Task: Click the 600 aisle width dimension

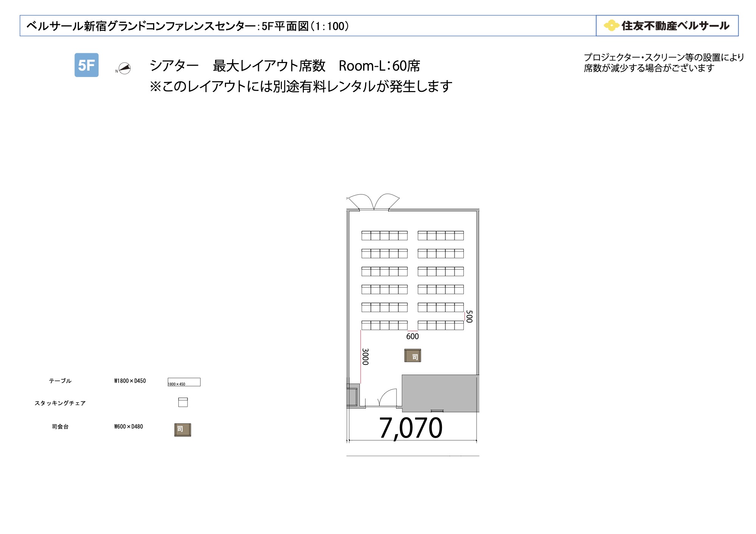Action: [x=412, y=336]
